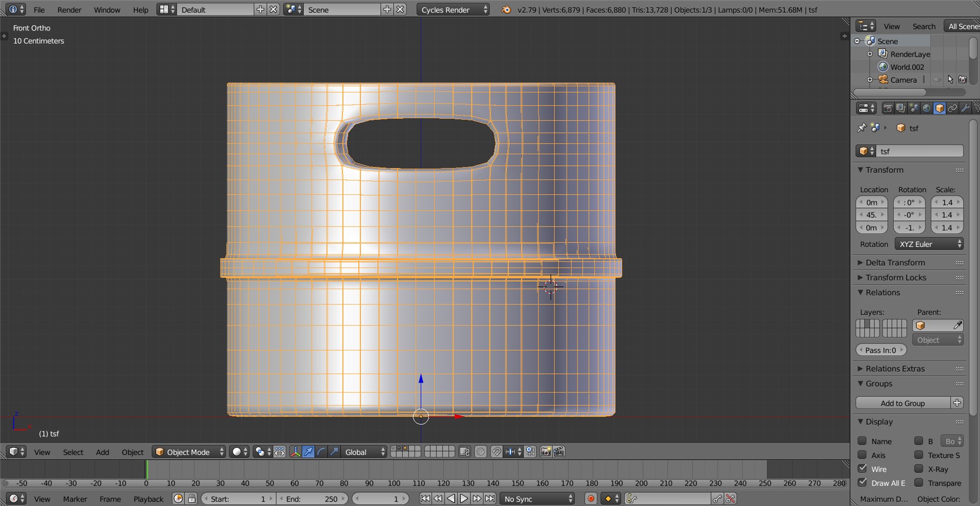
Task: Disable the Wire display checkbox
Action: (x=863, y=469)
